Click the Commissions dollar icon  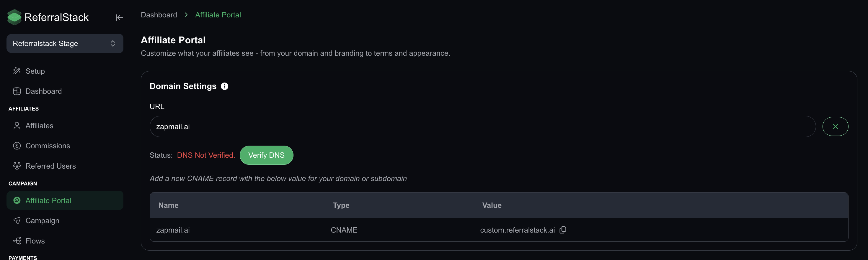coord(17,146)
